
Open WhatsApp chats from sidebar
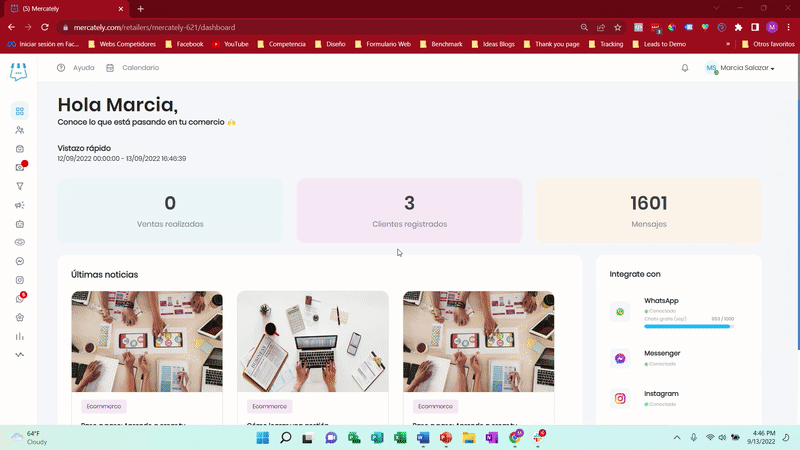coord(19,299)
